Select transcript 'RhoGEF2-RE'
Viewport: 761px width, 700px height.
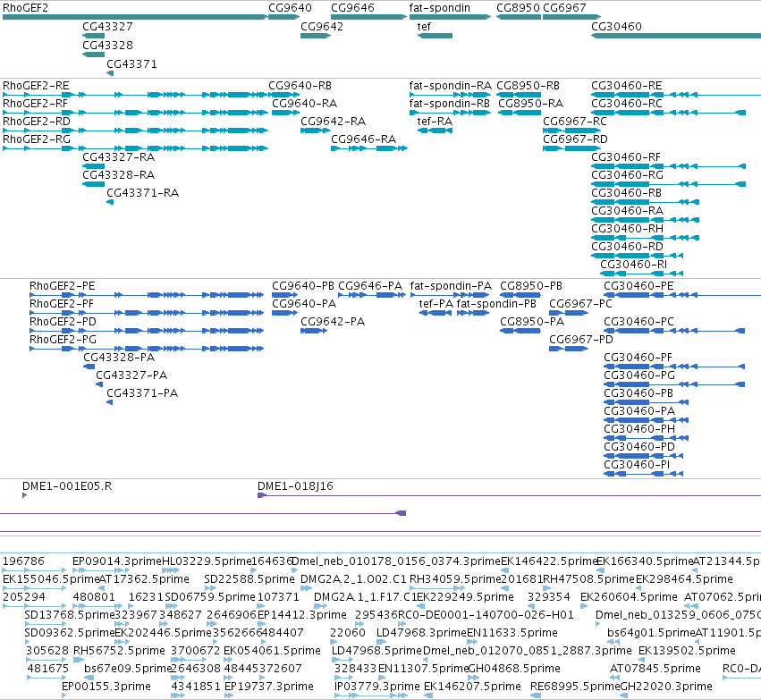(36, 86)
